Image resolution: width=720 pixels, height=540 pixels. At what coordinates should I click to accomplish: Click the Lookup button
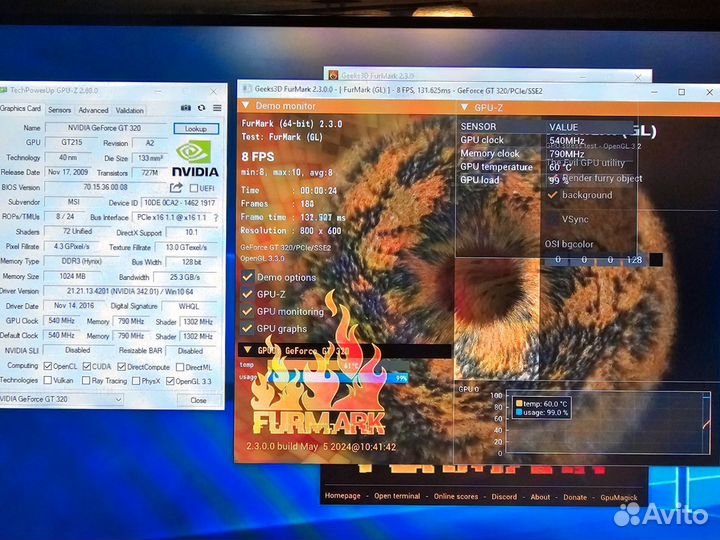coord(196,129)
